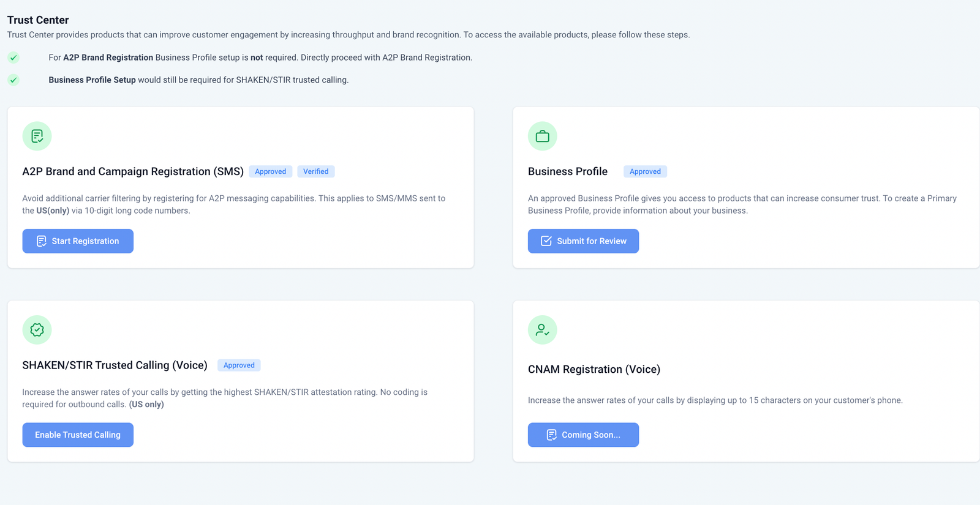Click the checkbox icon in Submit for Review
This screenshot has height=505, width=980.
tap(546, 241)
